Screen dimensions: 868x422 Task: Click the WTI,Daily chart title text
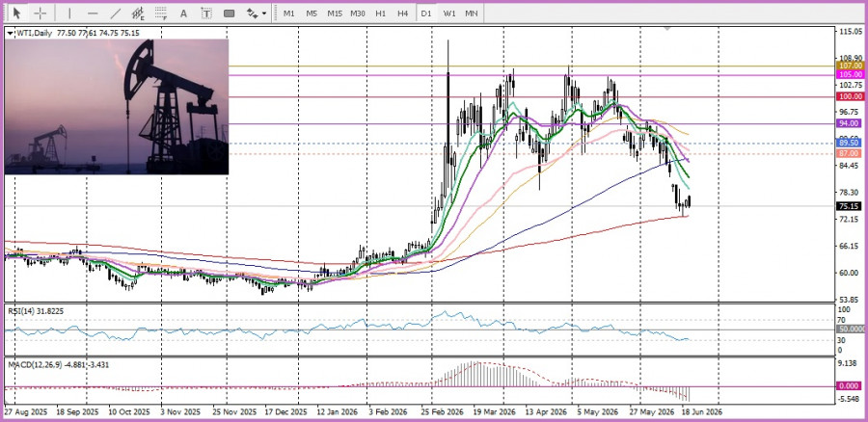tap(34, 33)
